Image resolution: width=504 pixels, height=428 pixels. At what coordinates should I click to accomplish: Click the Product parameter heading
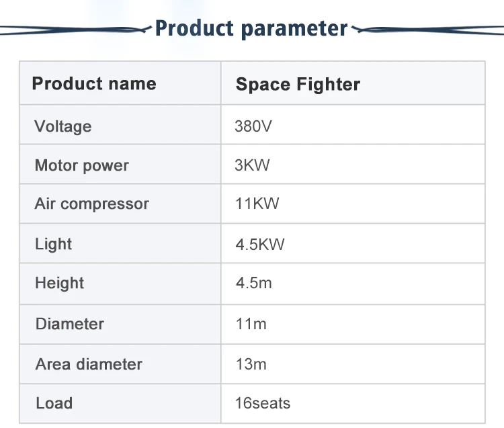click(x=251, y=29)
